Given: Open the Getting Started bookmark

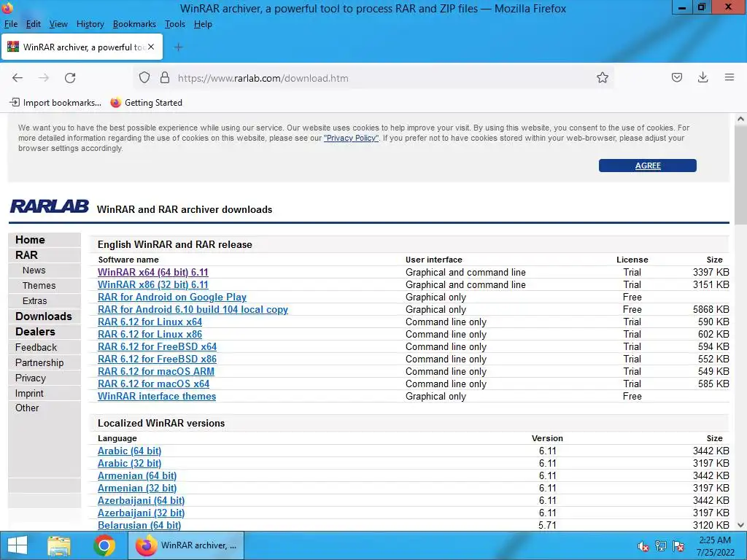Looking at the screenshot, I should coord(146,102).
